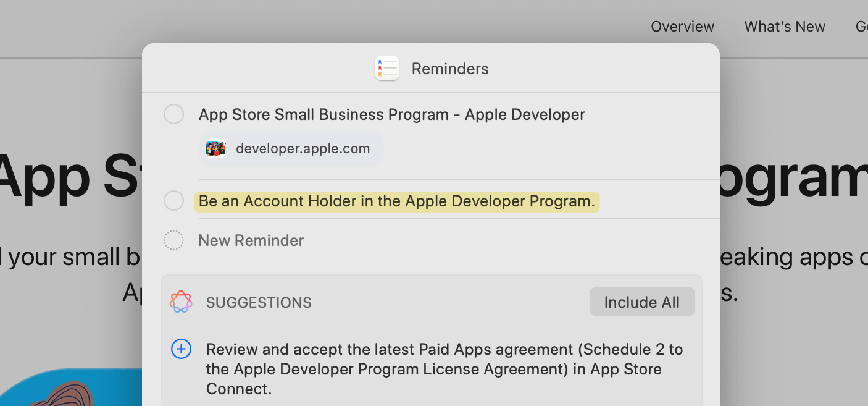
Task: Add the Paid Apps suggestion with plus icon
Action: coord(181,350)
